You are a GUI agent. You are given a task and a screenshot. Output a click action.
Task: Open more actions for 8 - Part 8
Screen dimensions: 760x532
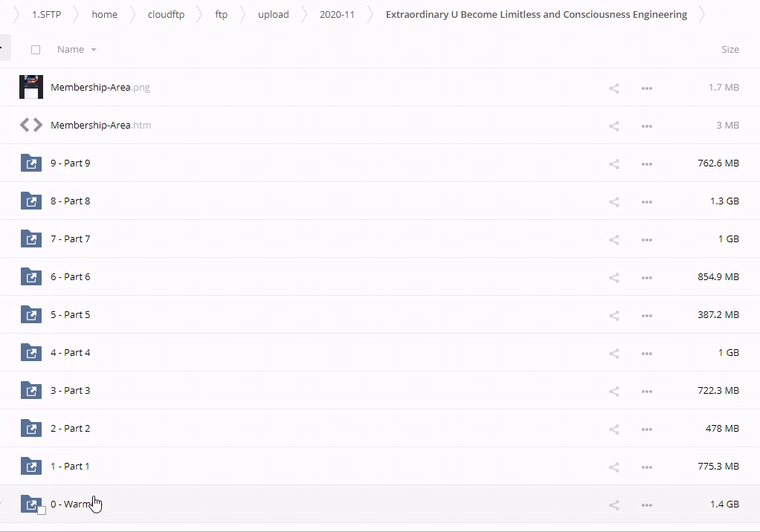click(x=646, y=201)
